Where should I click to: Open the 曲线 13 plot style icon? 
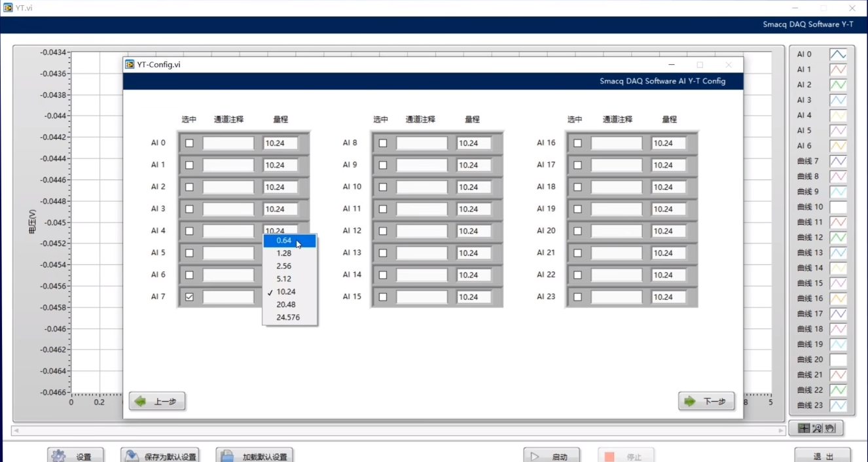838,253
